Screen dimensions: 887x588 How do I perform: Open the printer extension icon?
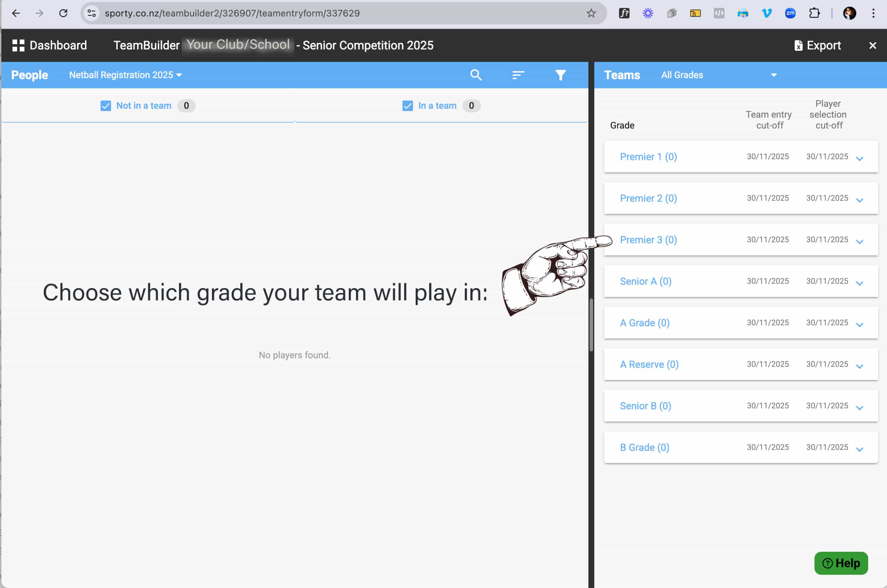tap(743, 14)
